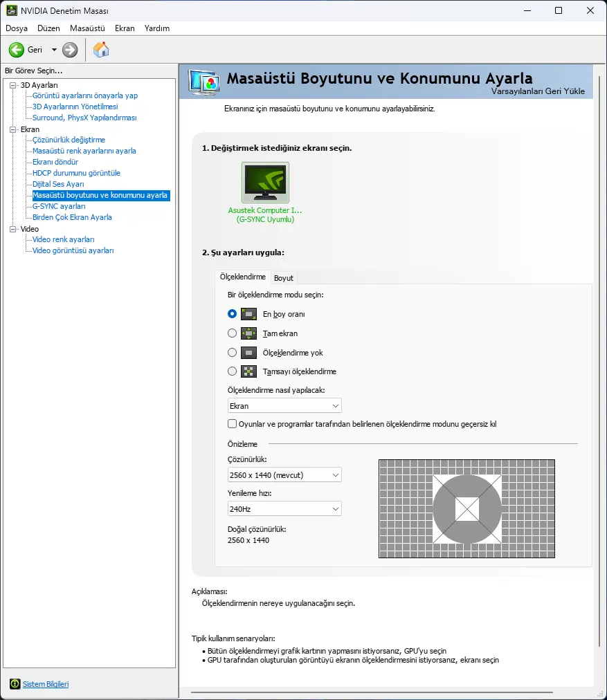
Task: Collapse the Video tree node
Action: pos(13,228)
